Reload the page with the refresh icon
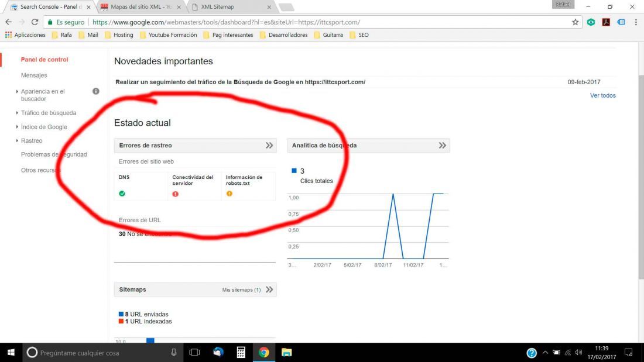 click(35, 22)
